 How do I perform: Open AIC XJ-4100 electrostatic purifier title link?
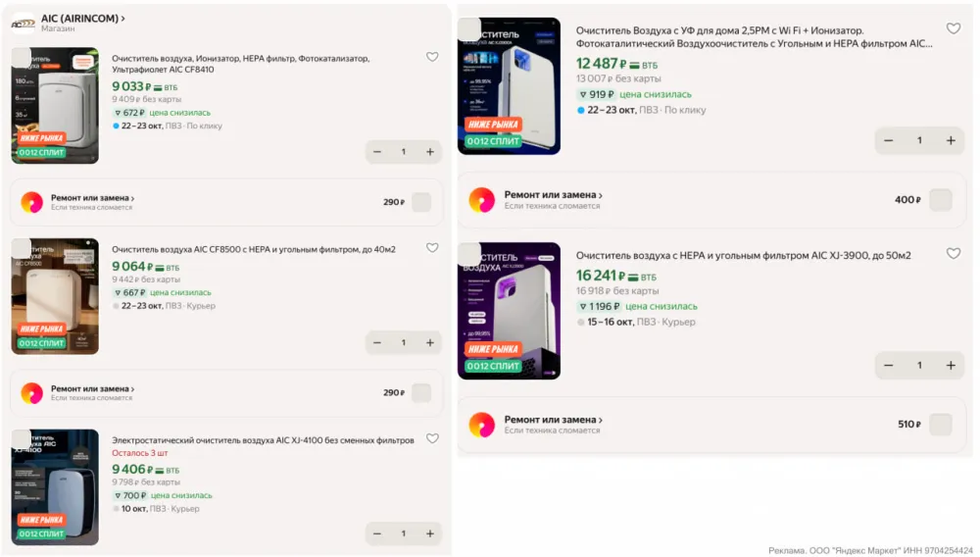point(263,440)
